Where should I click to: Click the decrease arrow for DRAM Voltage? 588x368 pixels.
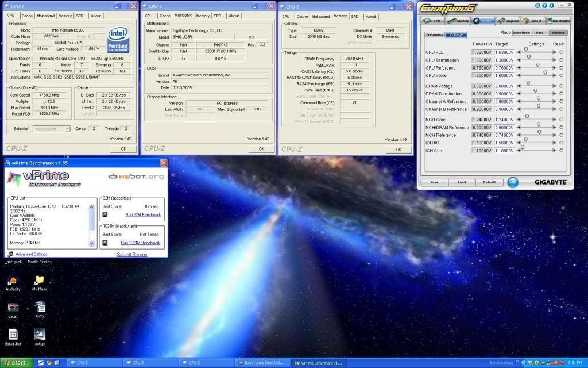pyautogui.click(x=519, y=86)
